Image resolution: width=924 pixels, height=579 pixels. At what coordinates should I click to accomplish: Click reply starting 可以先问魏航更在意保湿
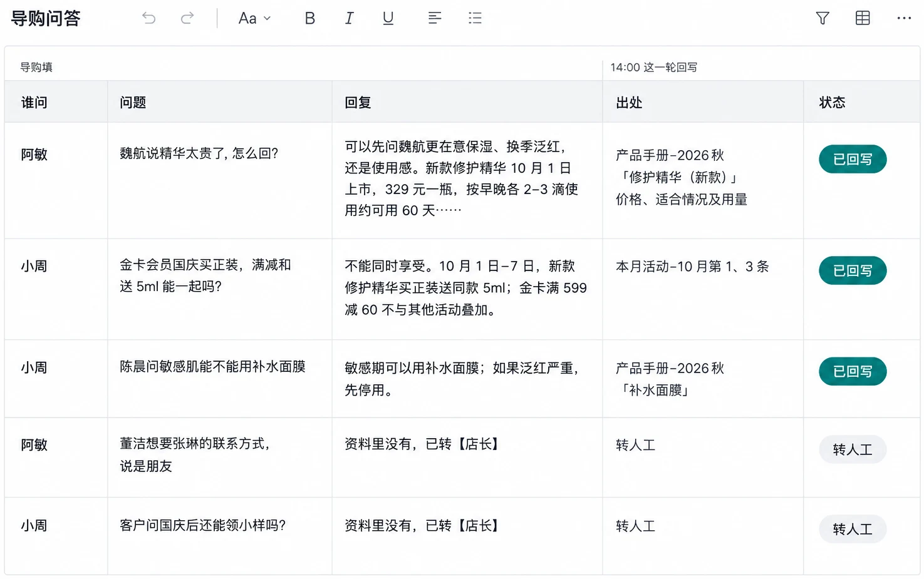(461, 178)
